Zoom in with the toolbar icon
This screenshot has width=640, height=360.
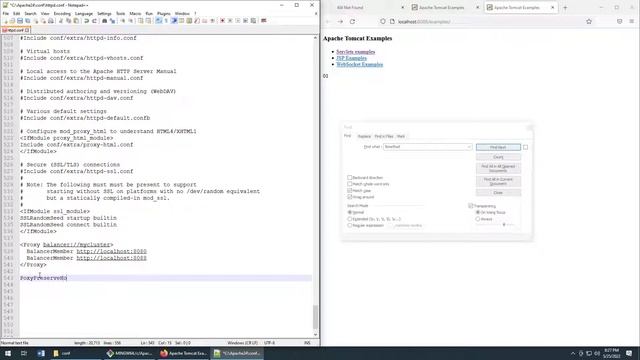coord(122,20)
